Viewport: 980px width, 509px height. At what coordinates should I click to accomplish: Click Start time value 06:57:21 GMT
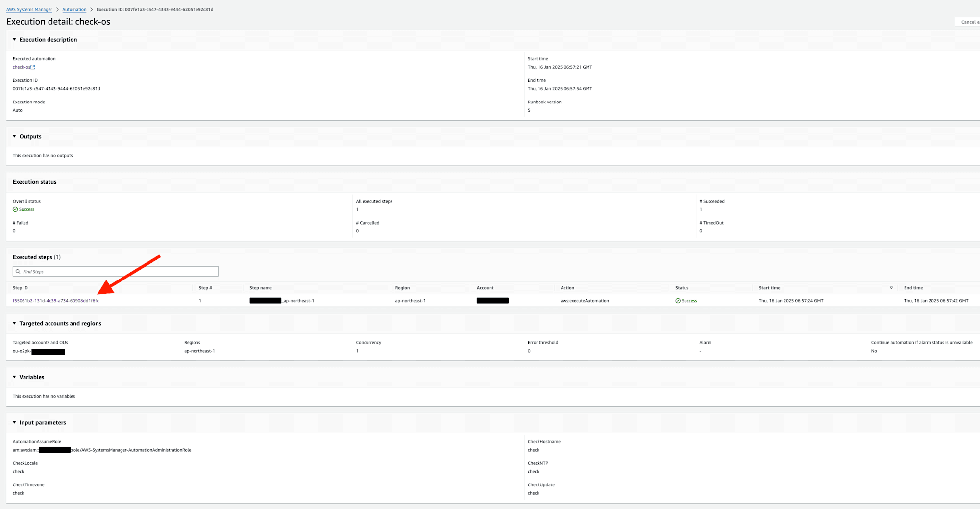click(560, 67)
